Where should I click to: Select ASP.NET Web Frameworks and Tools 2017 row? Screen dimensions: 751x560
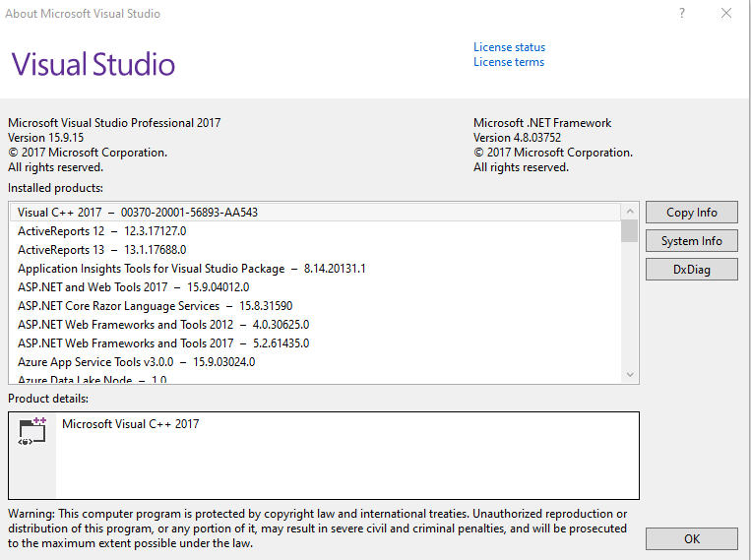point(315,343)
